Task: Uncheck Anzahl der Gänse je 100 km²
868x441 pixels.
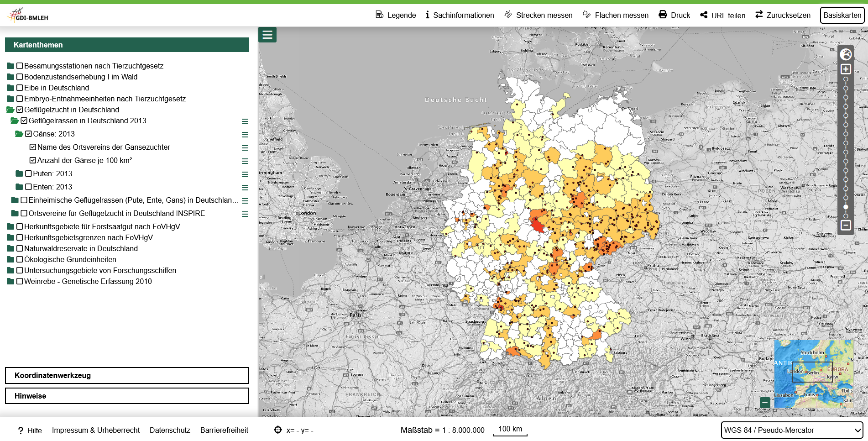Action: click(x=33, y=160)
